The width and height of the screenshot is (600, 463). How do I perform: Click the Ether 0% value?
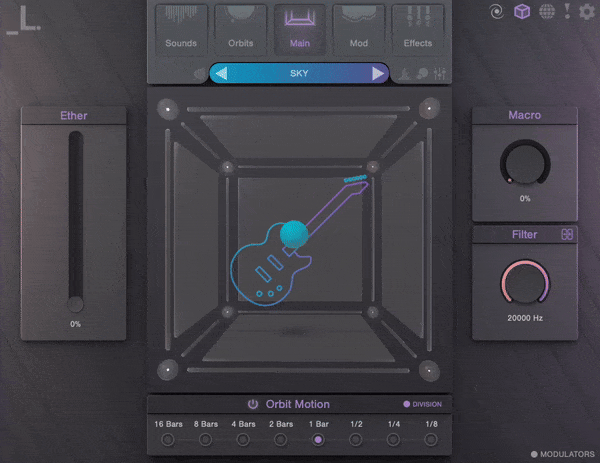[75, 324]
